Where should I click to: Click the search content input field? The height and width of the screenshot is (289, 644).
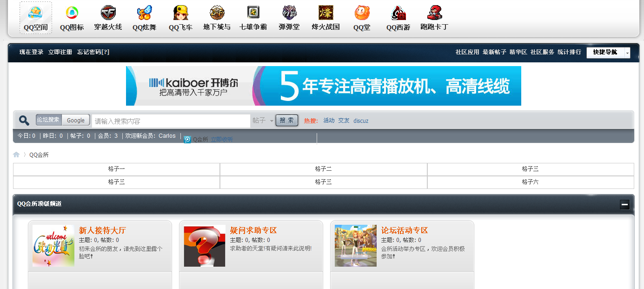(171, 121)
